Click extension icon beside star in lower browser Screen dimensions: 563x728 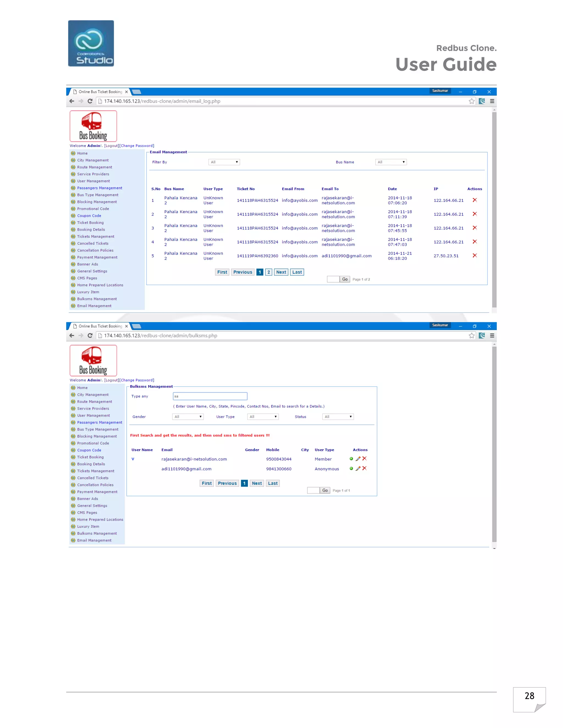(x=482, y=335)
